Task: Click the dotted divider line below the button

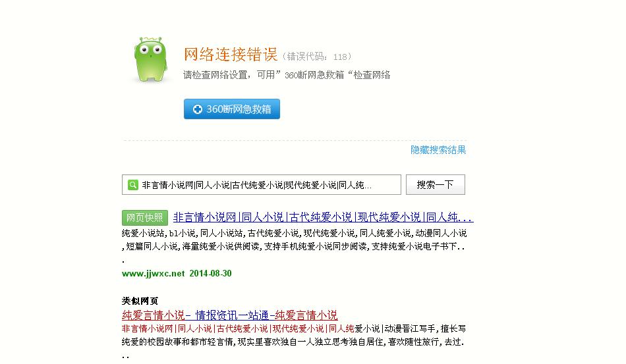Action: [295, 140]
